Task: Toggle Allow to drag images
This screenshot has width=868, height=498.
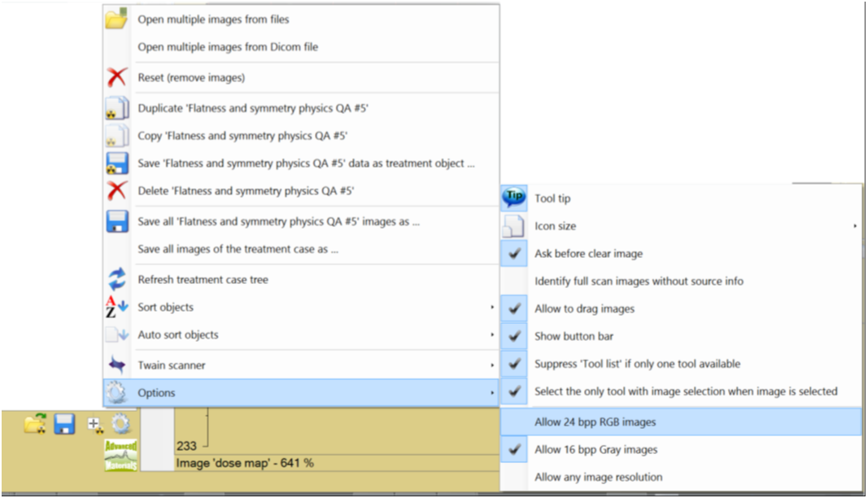Action: tap(681, 308)
